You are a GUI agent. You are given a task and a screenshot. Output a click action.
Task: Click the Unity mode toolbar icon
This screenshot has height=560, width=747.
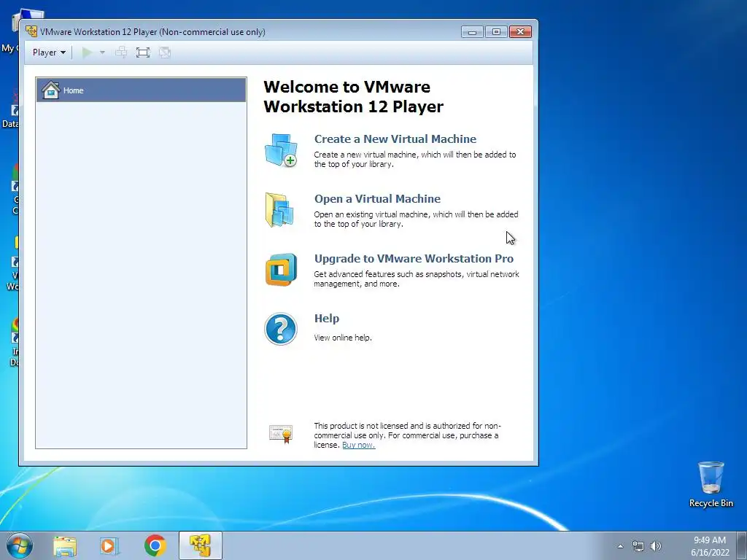click(x=165, y=52)
